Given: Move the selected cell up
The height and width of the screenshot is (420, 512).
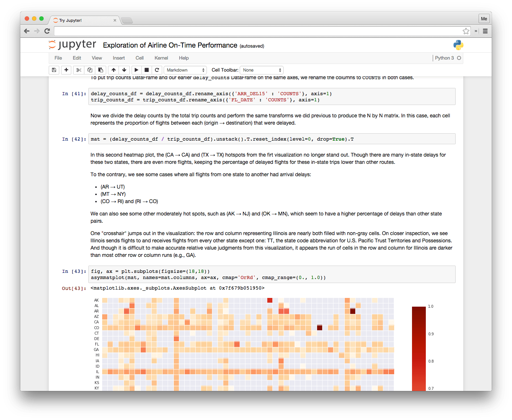Looking at the screenshot, I should pyautogui.click(x=114, y=70).
